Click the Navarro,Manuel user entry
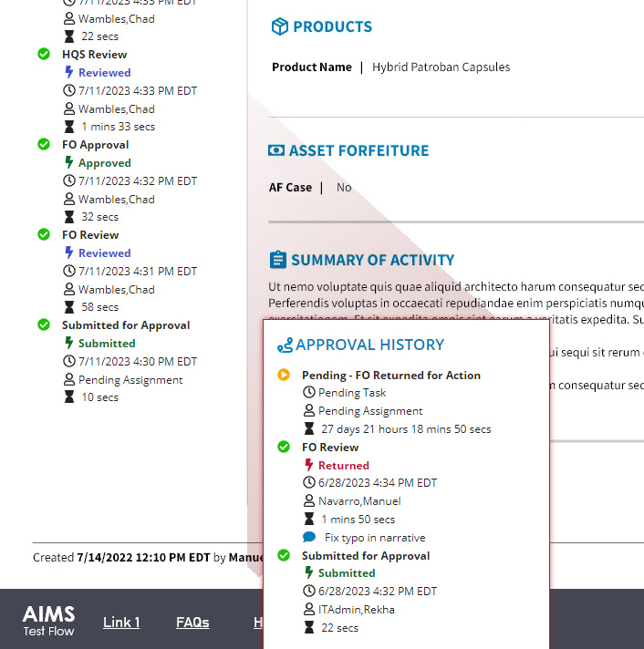Screen dimensions: 644x649 (359, 501)
